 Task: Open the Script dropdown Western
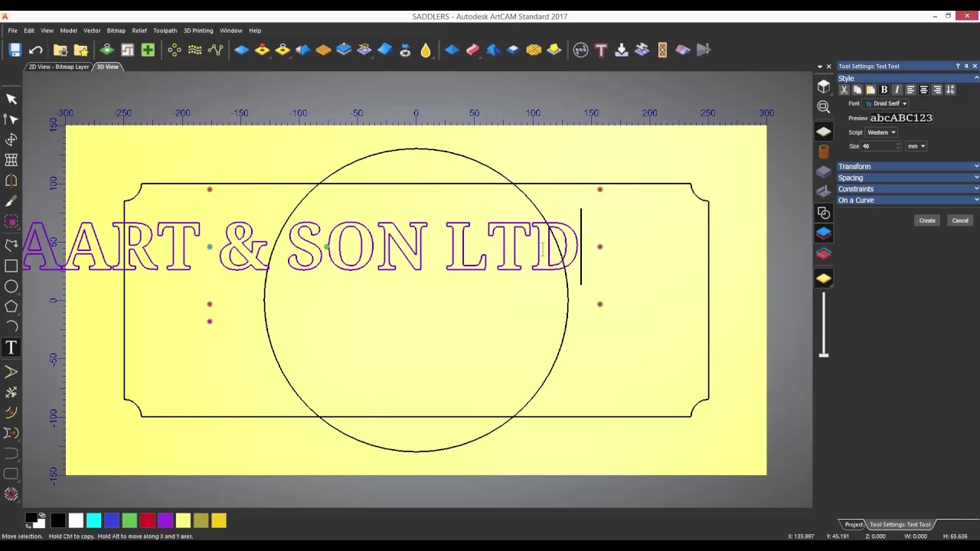pos(881,132)
